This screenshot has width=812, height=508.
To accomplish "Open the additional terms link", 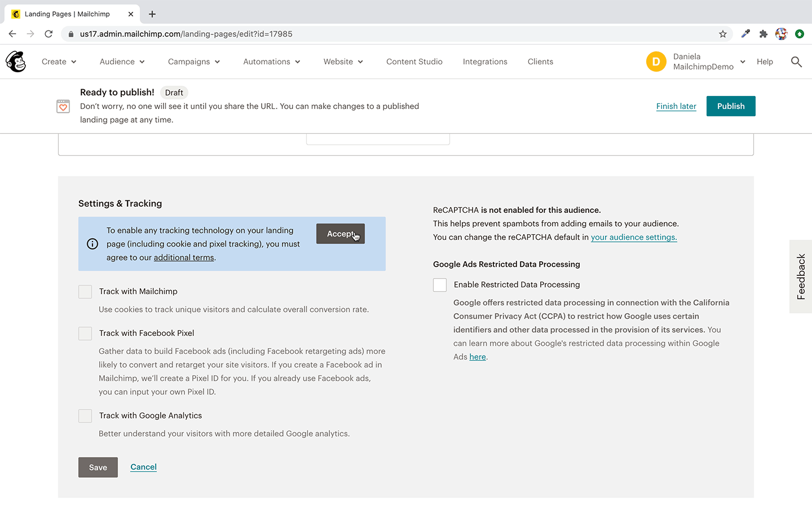I will pos(184,257).
